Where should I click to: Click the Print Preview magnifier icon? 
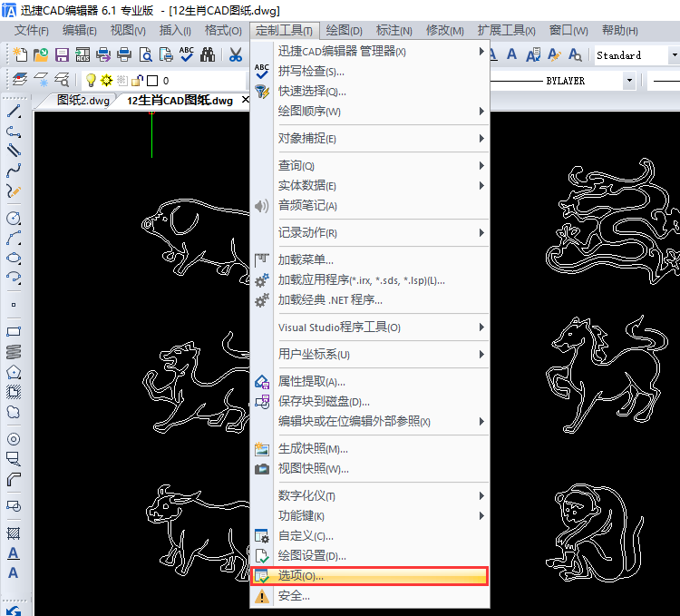pos(146,54)
